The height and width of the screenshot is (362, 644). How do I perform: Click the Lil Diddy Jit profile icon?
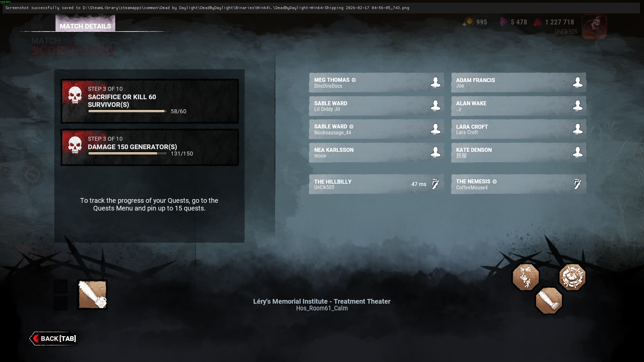click(x=435, y=106)
